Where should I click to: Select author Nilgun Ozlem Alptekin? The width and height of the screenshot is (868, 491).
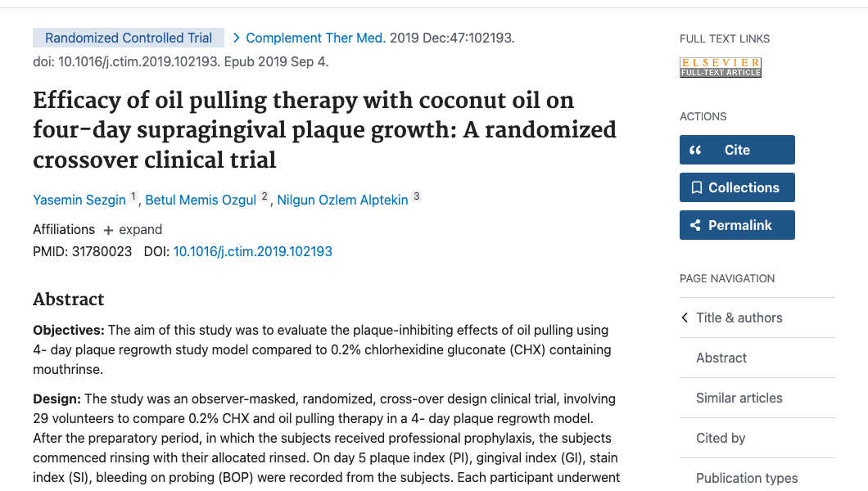pos(342,200)
